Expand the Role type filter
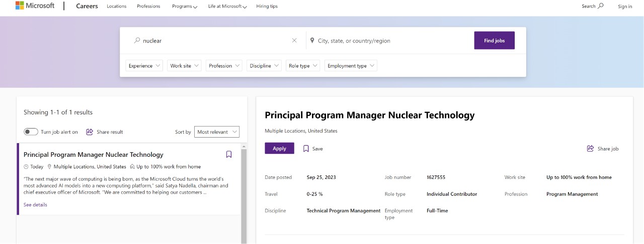 pos(303,66)
